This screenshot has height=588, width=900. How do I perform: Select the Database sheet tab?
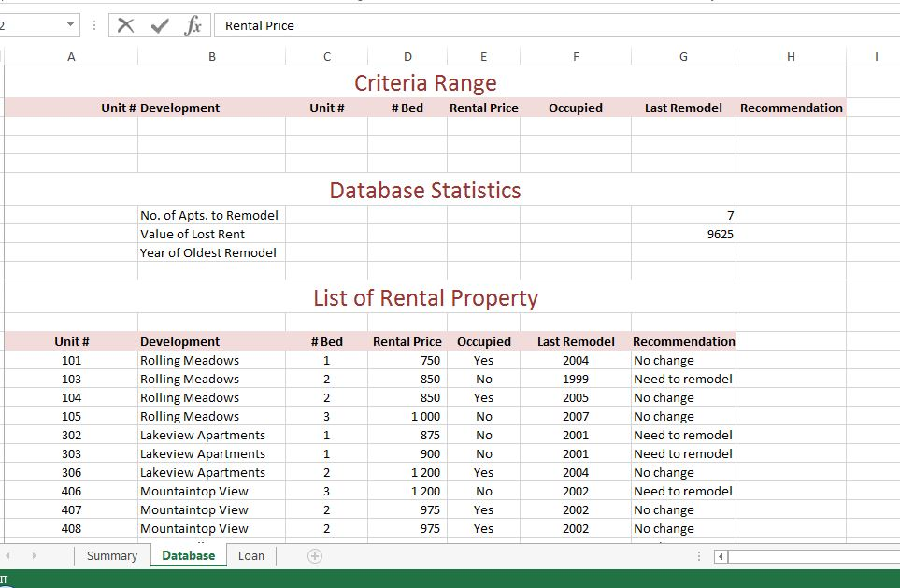(x=188, y=554)
